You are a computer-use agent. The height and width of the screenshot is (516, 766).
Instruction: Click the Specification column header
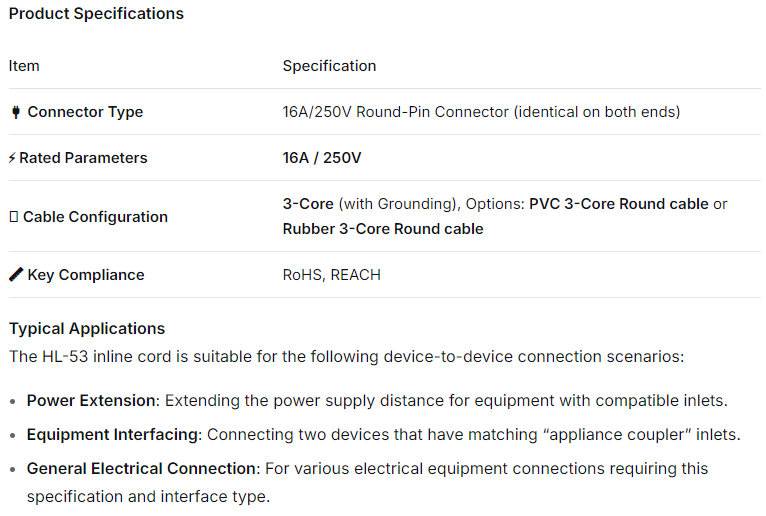329,66
